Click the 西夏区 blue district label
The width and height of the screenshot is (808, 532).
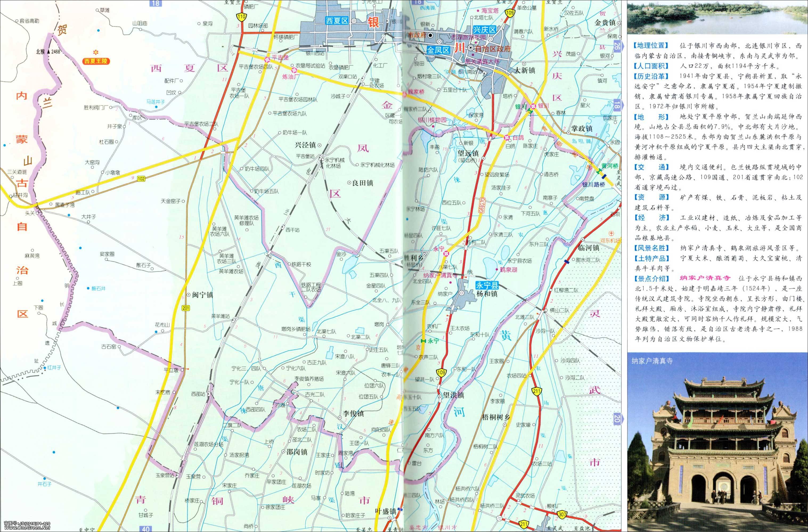pos(337,21)
